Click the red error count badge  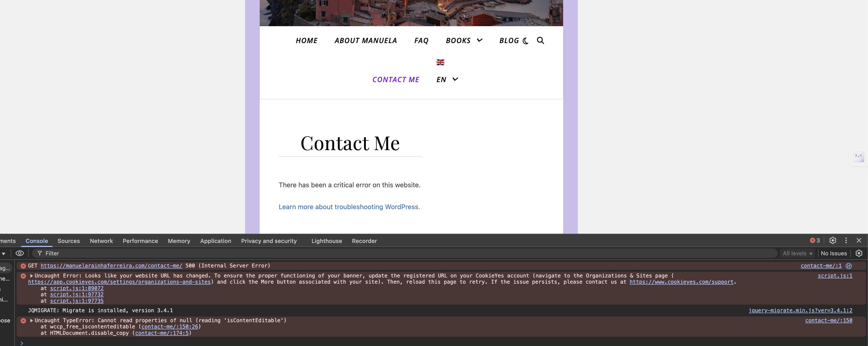(815, 240)
